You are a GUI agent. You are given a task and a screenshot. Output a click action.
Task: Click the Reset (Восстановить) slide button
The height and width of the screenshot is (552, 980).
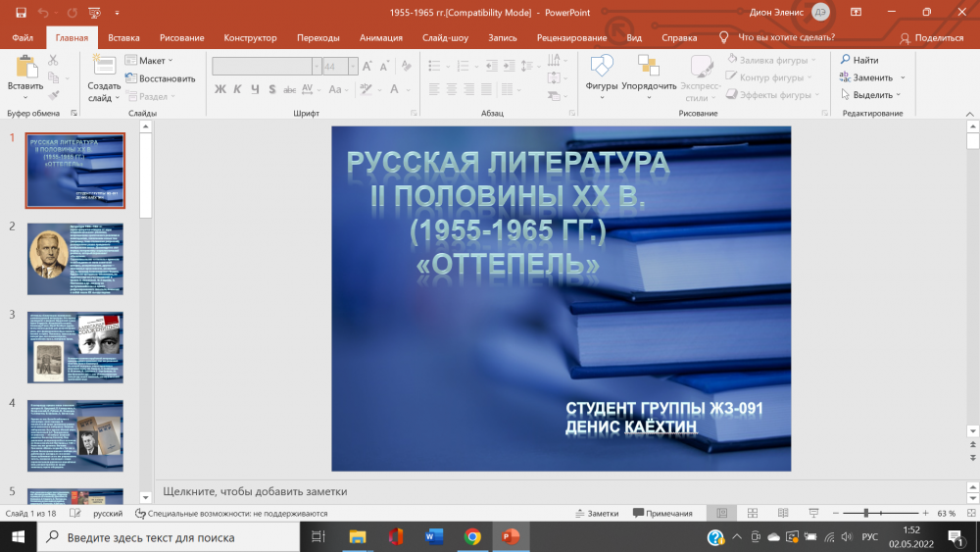pyautogui.click(x=161, y=78)
